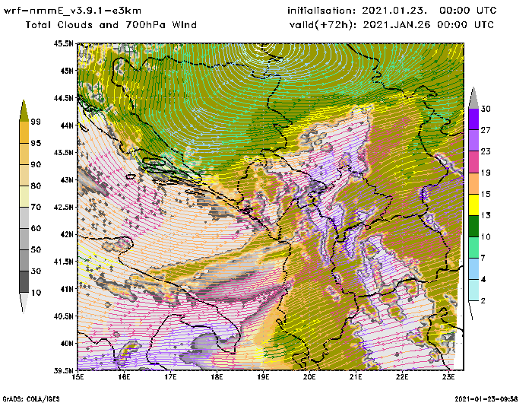Click the "19" wind legend label
This screenshot has width=532, height=403.
pos(486,173)
